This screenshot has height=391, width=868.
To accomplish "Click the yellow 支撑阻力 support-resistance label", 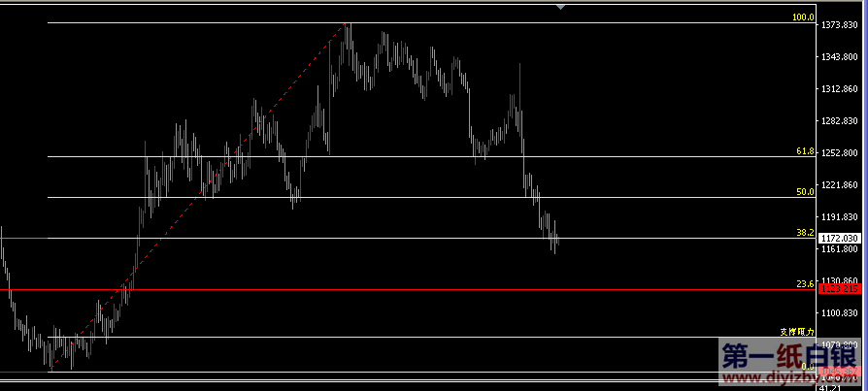I will (x=796, y=332).
